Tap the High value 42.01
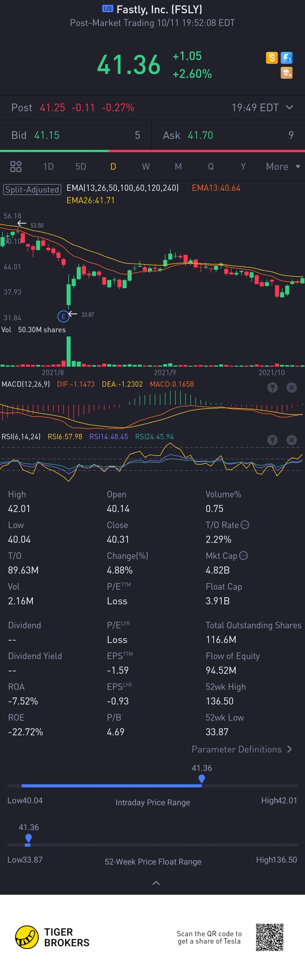This screenshot has width=305, height=980. pyautogui.click(x=19, y=509)
